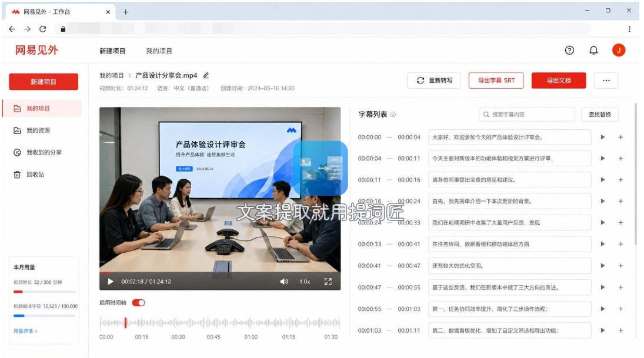This screenshot has width=644, height=358.
Task: Click the audio waveform timeline near 01:00
Action: click(x=251, y=323)
